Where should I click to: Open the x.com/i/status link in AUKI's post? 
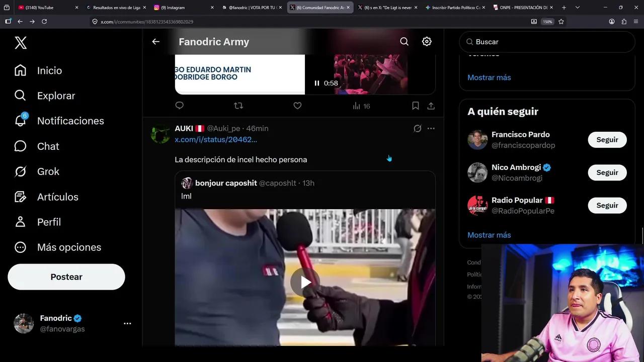tap(216, 139)
